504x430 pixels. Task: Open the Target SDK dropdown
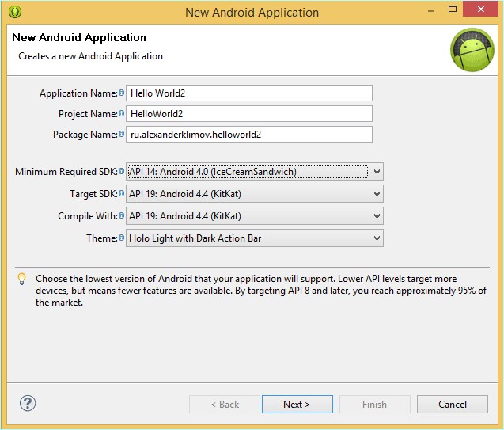[254, 193]
